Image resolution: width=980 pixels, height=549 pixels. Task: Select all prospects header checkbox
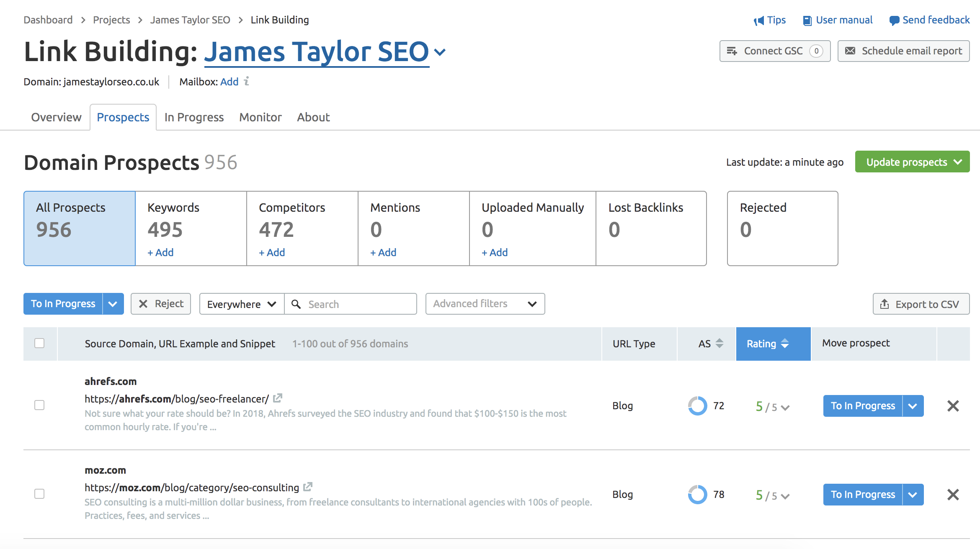(x=39, y=343)
